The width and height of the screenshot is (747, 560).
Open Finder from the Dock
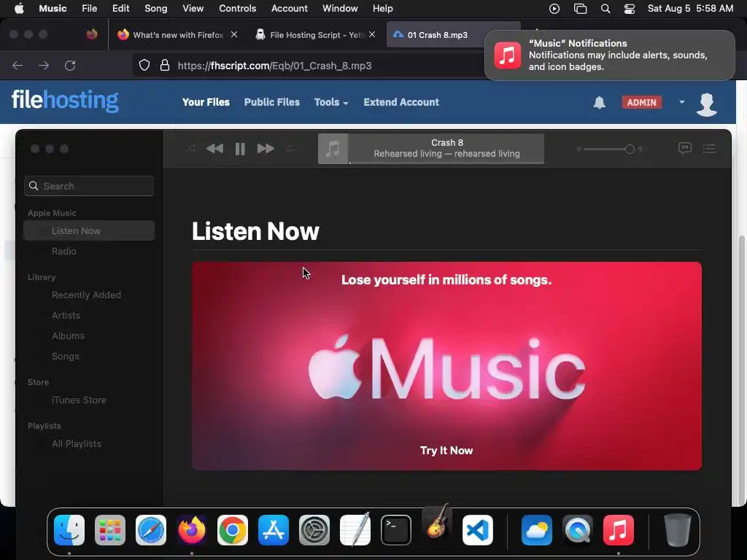[69, 530]
